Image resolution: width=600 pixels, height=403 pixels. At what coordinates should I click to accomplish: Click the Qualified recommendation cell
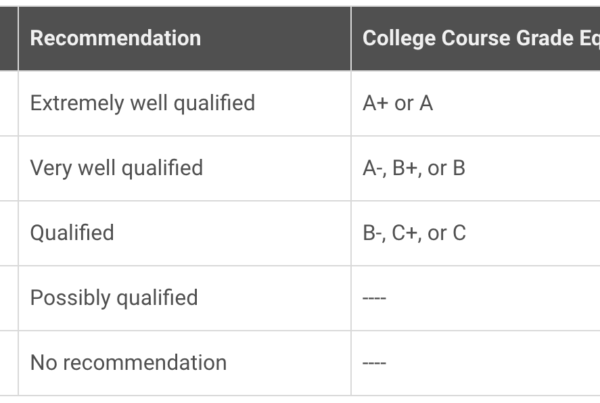pyautogui.click(x=184, y=233)
